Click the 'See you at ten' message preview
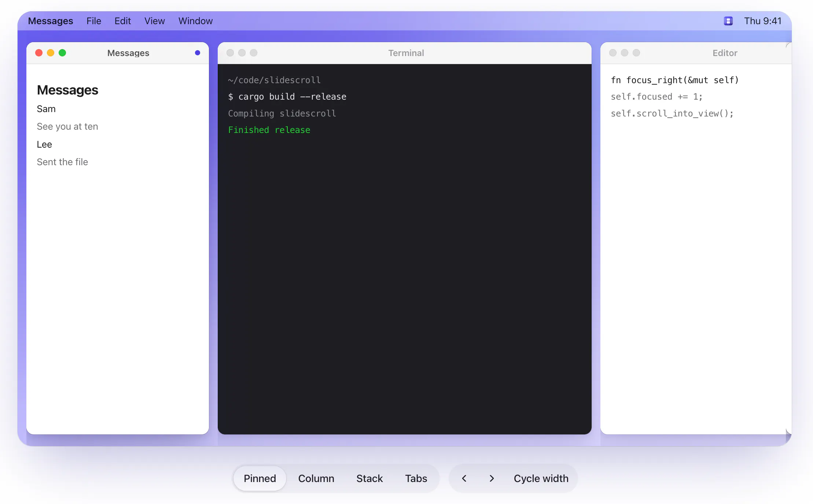The width and height of the screenshot is (813, 504). 67,126
